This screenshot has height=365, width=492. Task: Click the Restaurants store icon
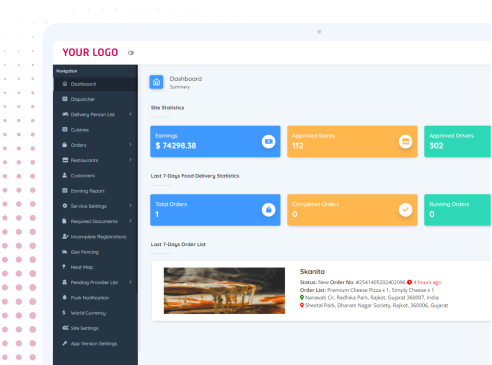[x=65, y=160]
